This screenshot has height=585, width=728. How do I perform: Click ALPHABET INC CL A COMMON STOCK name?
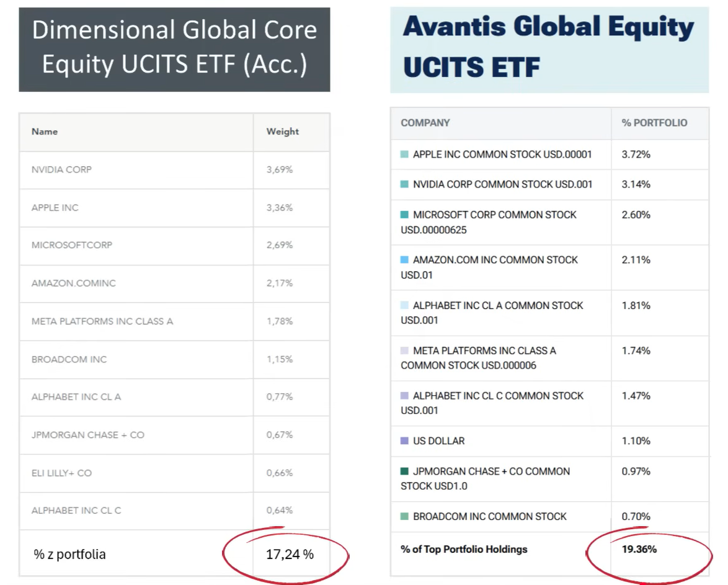tap(492, 313)
